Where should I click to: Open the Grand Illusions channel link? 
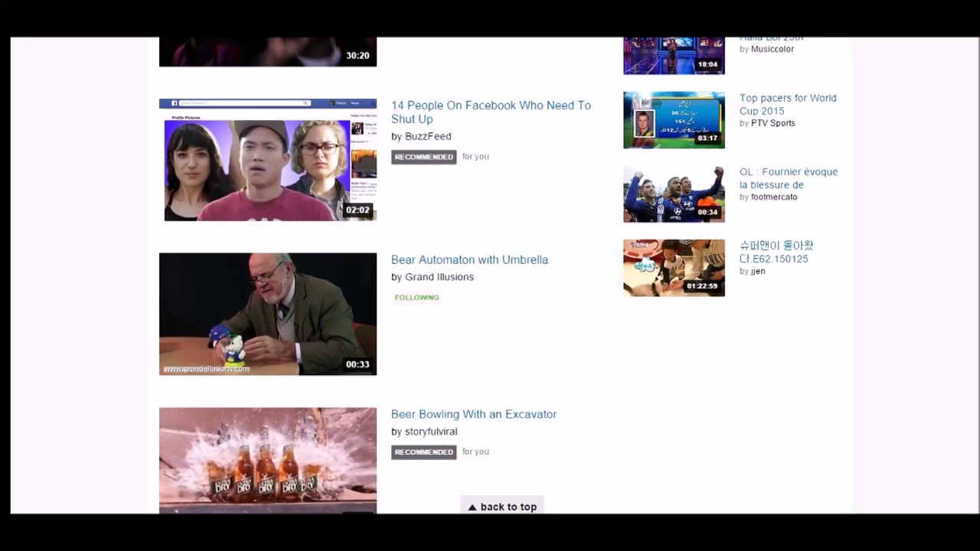439,277
